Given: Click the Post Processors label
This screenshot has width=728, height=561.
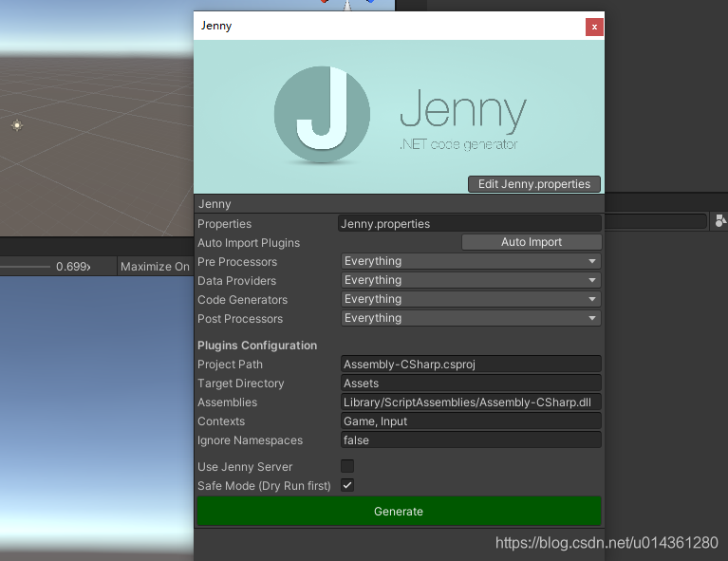Looking at the screenshot, I should tap(240, 319).
